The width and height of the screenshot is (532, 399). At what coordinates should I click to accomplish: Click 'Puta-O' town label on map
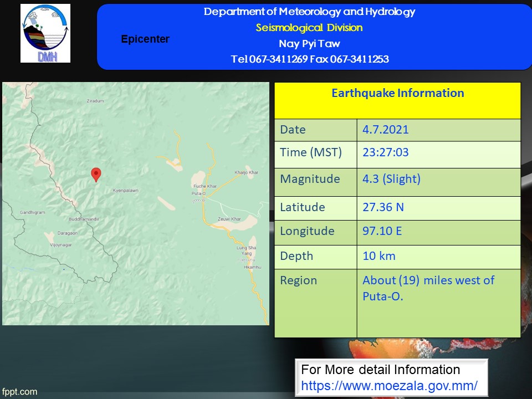(198, 193)
